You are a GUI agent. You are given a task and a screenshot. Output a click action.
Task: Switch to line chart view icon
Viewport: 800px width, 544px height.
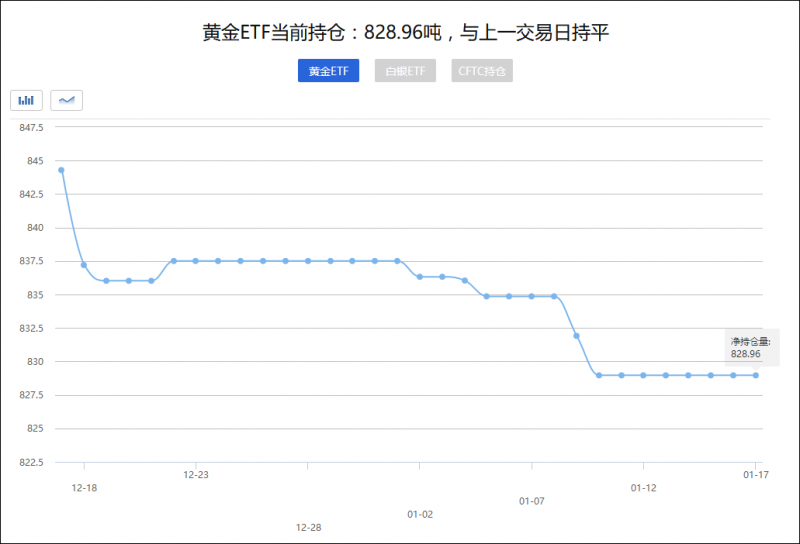pyautogui.click(x=66, y=100)
